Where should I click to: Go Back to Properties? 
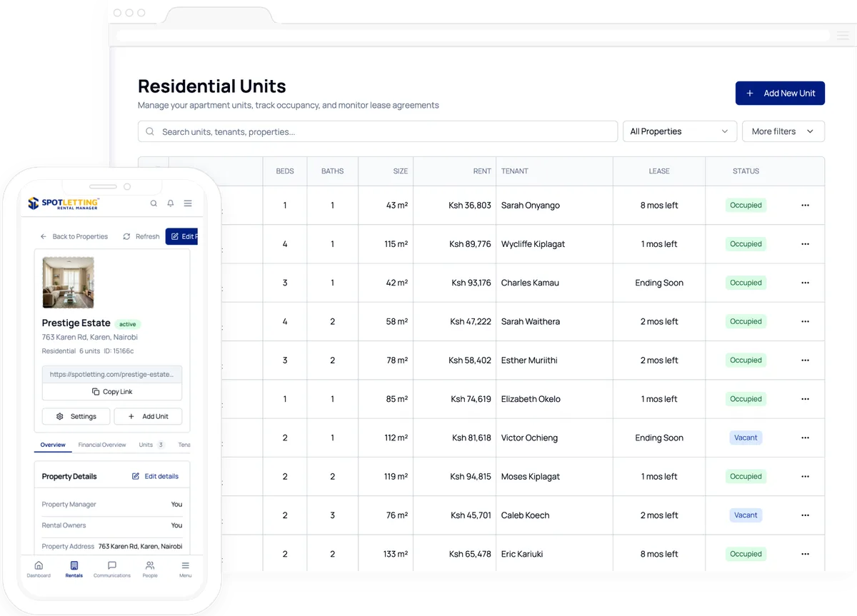pos(74,236)
